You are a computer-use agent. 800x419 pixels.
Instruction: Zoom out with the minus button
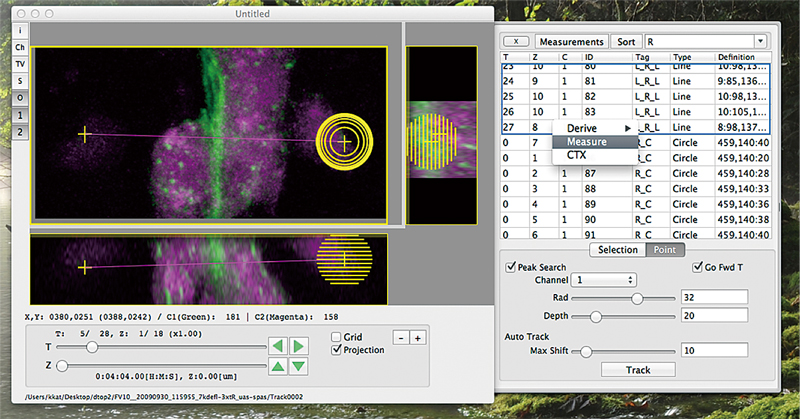pyautogui.click(x=399, y=338)
